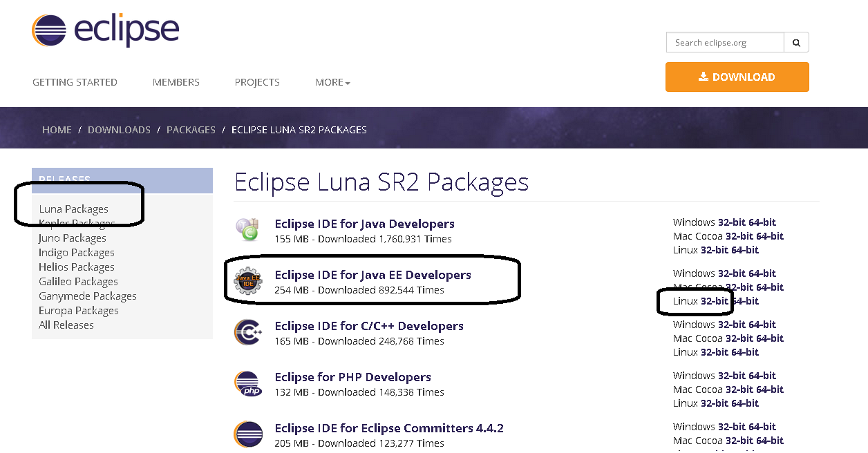Open the PHP Developers package icon
Image resolution: width=868 pixels, height=453 pixels.
tap(248, 383)
